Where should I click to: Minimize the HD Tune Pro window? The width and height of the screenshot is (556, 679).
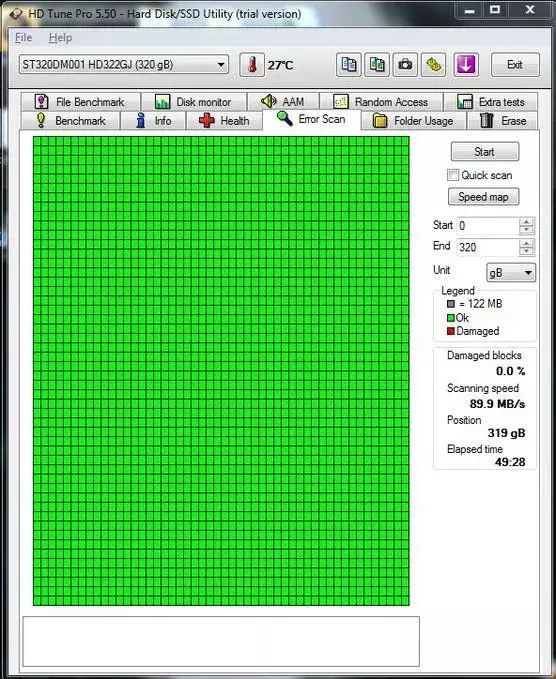click(469, 10)
